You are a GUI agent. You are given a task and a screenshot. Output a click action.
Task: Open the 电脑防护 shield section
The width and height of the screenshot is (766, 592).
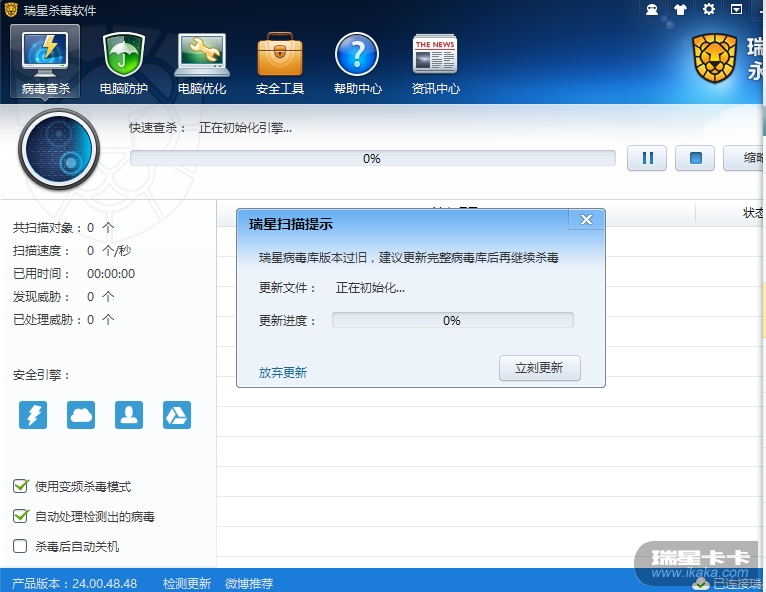(x=123, y=63)
